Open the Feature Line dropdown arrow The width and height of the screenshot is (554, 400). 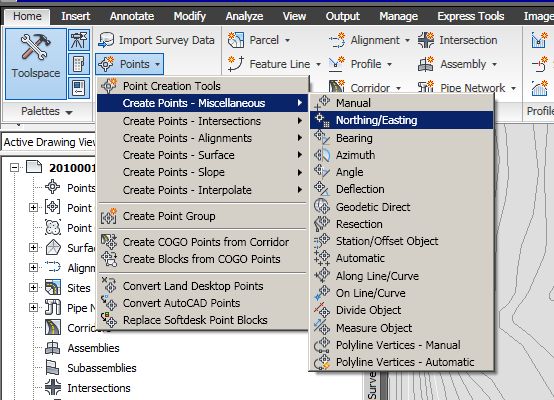pyautogui.click(x=318, y=64)
